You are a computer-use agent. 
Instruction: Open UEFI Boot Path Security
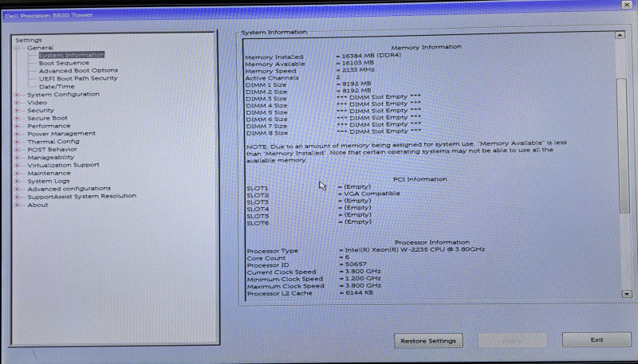78,78
